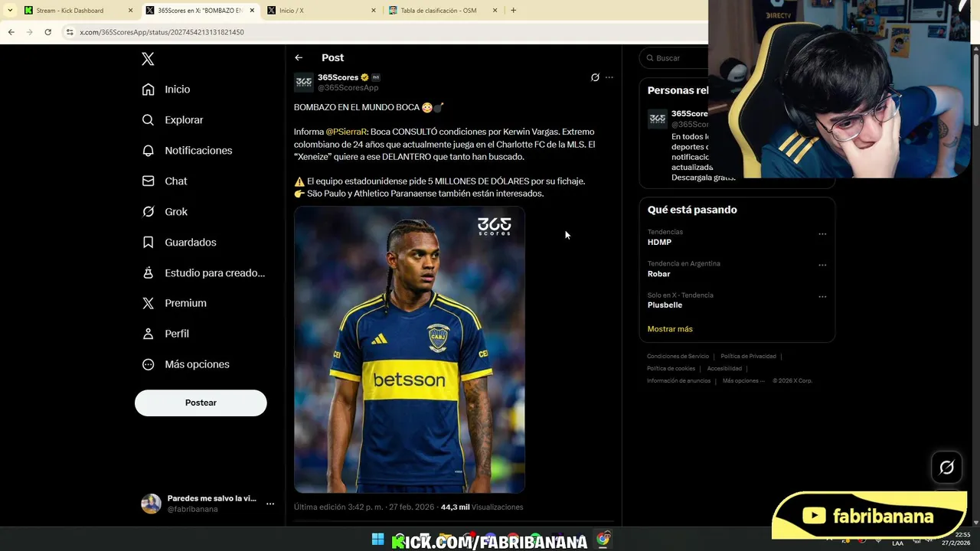The width and height of the screenshot is (980, 551).
Task: Click the floating Grok button
Action: (946, 468)
